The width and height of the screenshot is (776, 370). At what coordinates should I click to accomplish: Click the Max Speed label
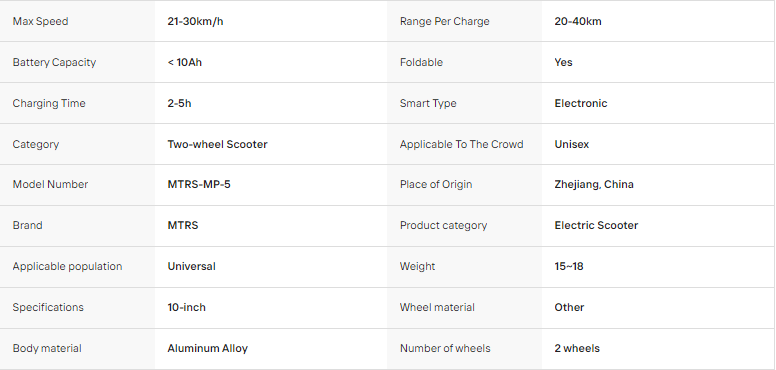[40, 21]
